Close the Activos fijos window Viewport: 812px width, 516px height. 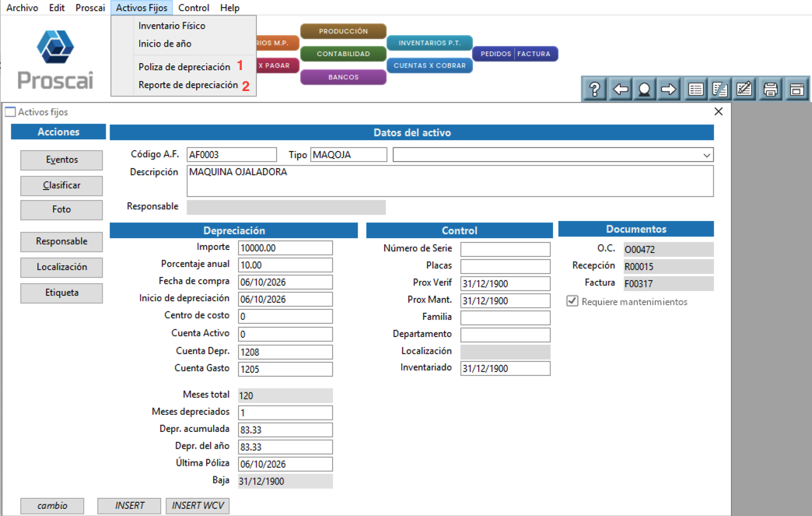click(x=718, y=111)
